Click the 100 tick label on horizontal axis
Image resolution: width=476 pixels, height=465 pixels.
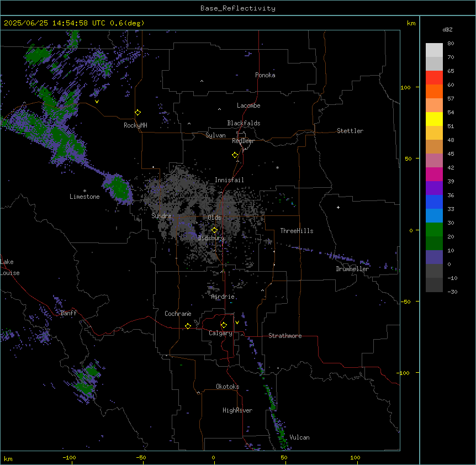(x=355, y=457)
